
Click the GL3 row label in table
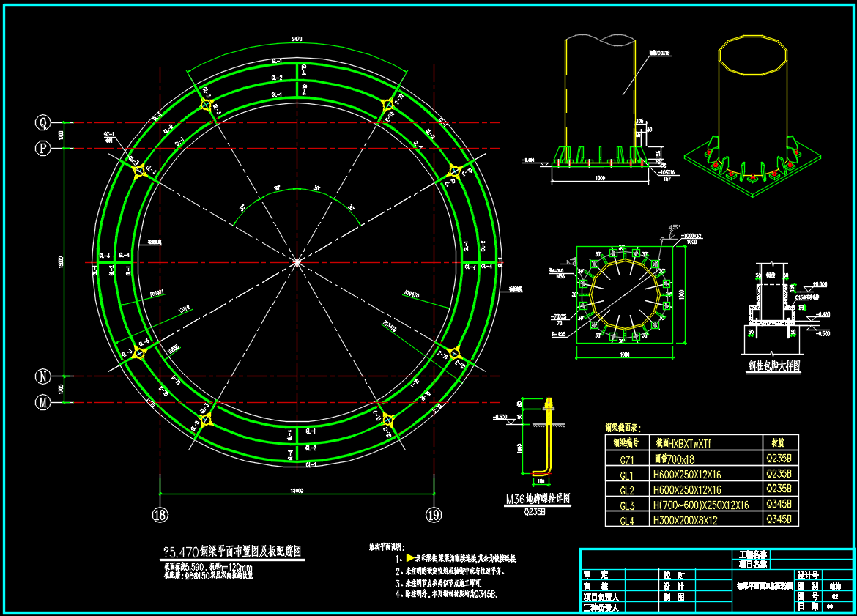[x=626, y=505]
